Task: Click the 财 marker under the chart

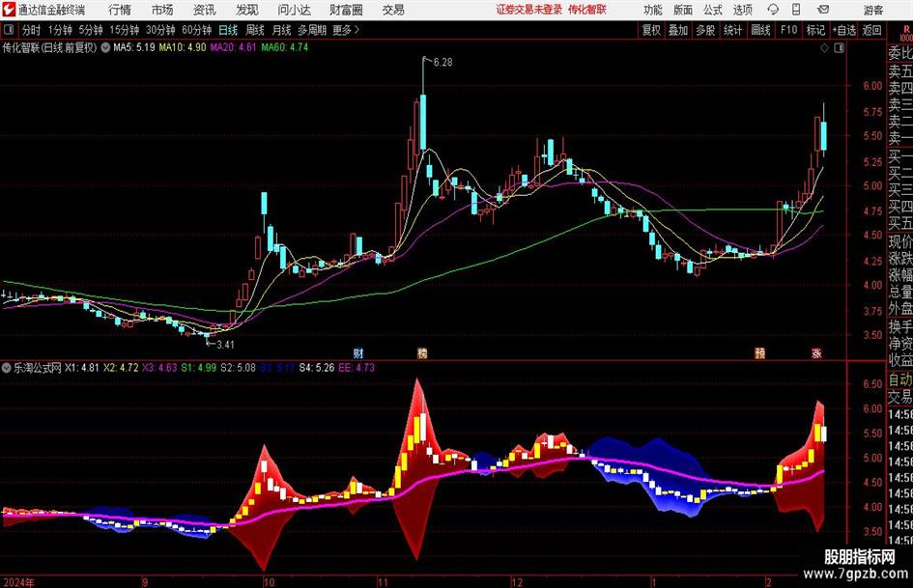Action: pos(358,352)
